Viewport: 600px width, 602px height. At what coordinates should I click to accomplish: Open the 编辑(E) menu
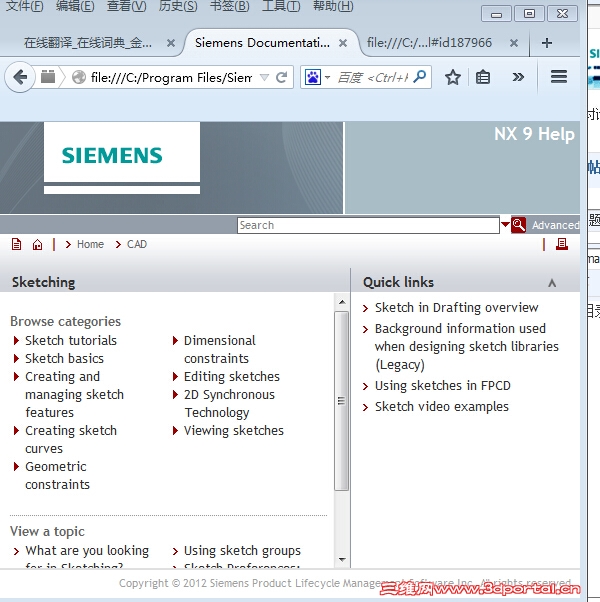point(75,6)
